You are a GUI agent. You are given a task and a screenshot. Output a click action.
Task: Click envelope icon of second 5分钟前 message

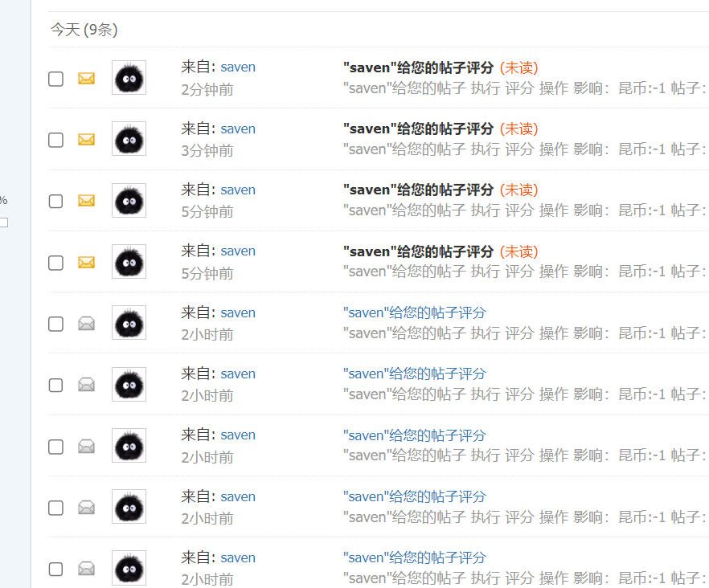(x=86, y=262)
